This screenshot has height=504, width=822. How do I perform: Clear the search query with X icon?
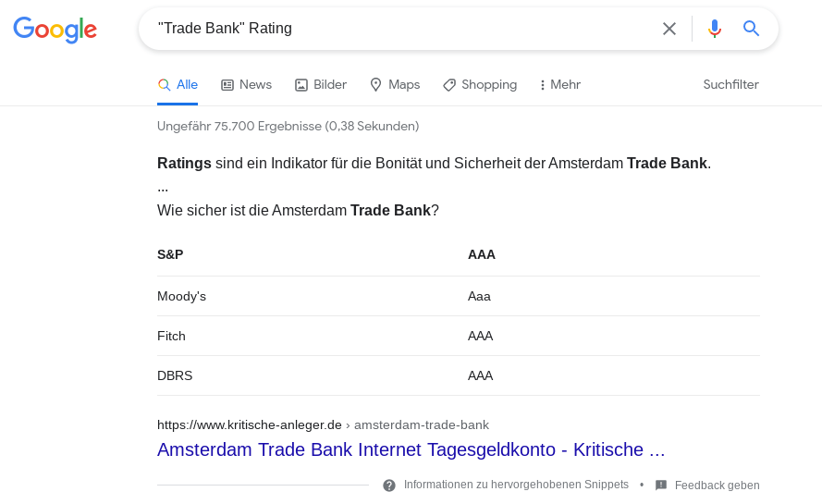669,29
